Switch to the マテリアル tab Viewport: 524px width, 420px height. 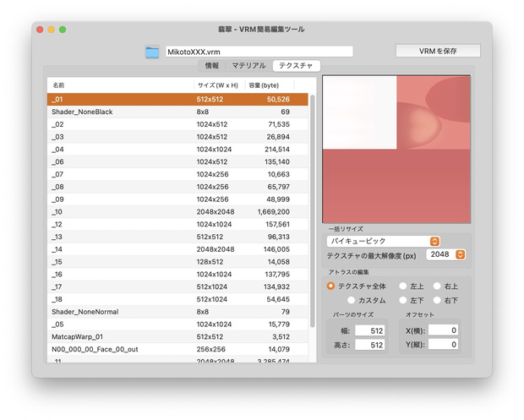tap(249, 65)
